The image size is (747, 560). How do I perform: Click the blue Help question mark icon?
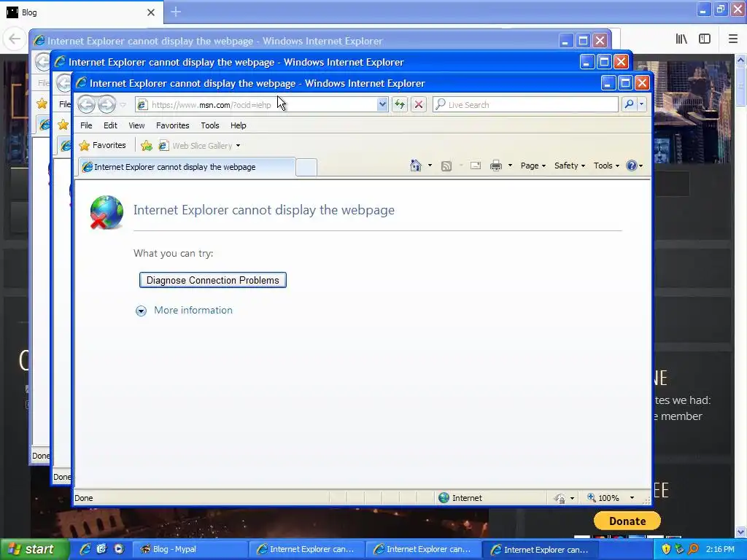pyautogui.click(x=632, y=166)
